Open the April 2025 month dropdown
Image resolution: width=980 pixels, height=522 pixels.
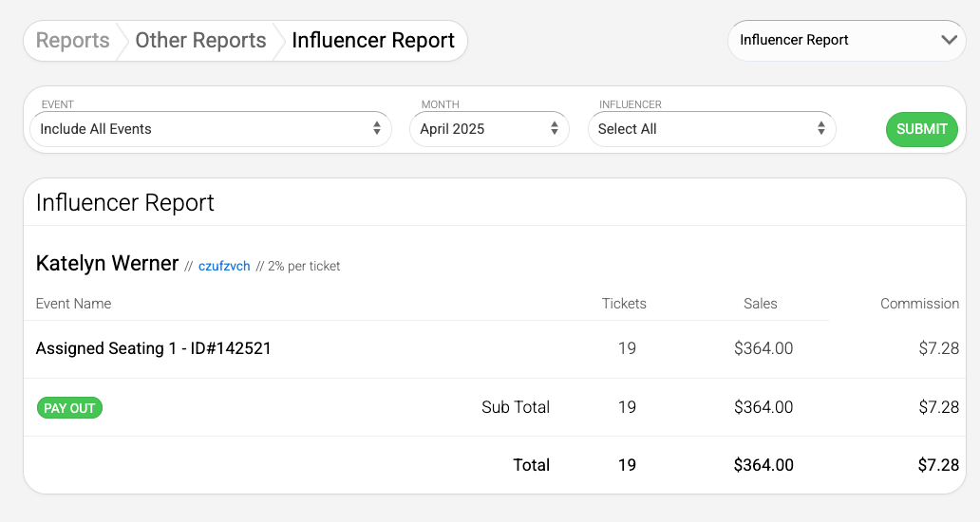coord(489,129)
